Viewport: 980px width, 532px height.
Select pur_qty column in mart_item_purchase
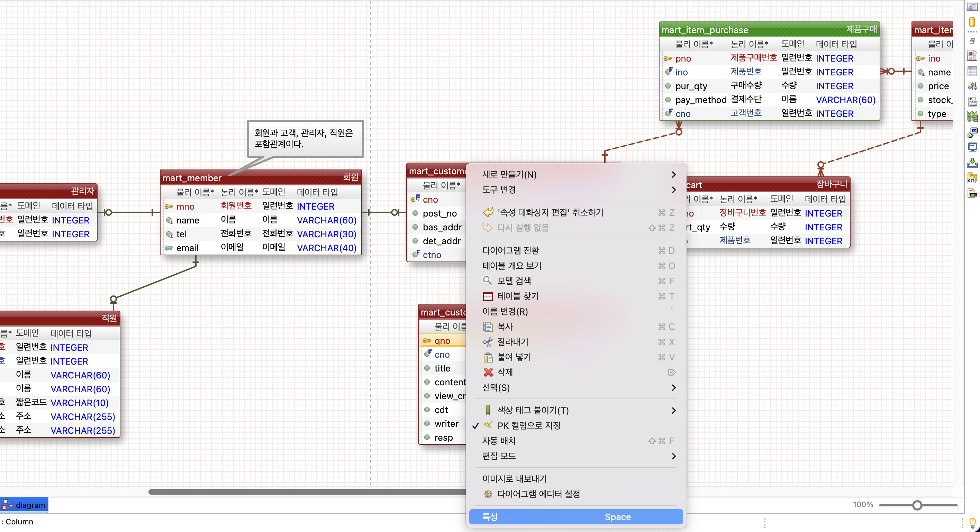tap(769, 86)
